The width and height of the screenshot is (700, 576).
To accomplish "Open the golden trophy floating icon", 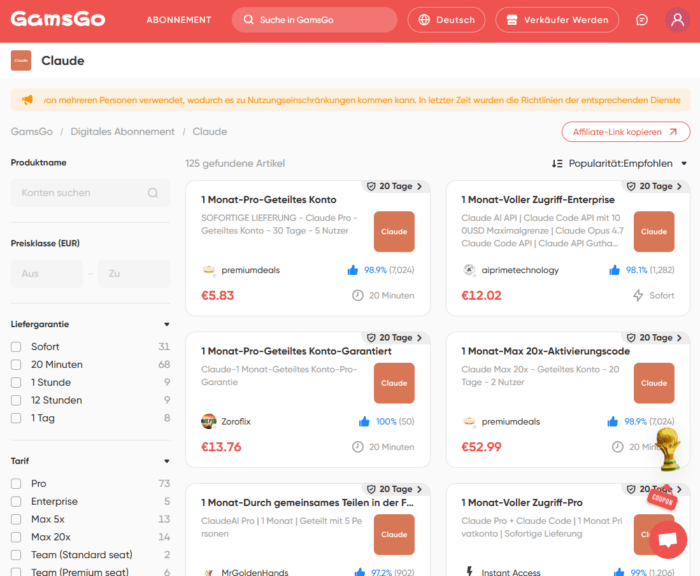I will 669,449.
